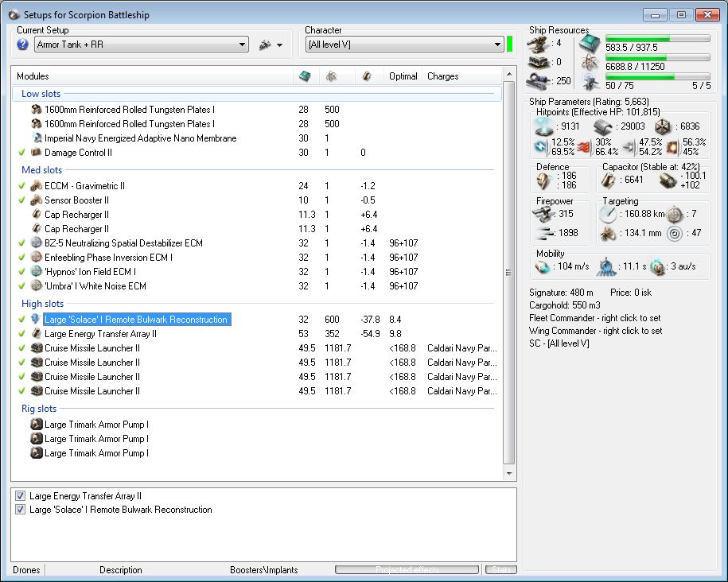
Task: Uncheck Large Energy Transfer Array II projected effect
Action: (21, 495)
